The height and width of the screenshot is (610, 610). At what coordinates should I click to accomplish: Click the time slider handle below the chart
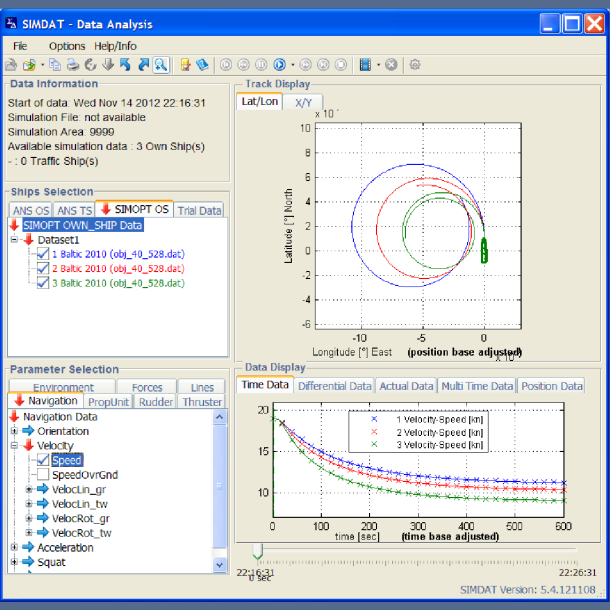pos(257,551)
